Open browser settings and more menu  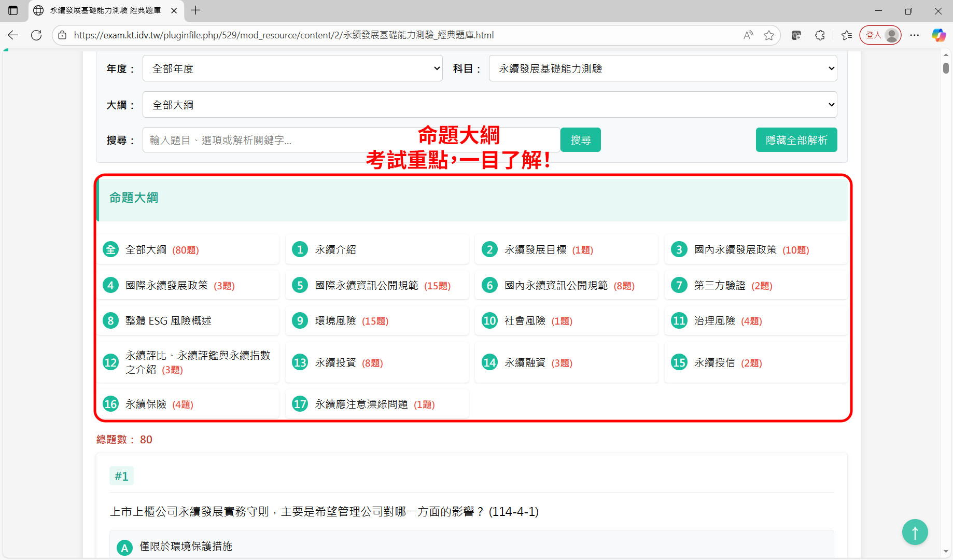click(915, 35)
